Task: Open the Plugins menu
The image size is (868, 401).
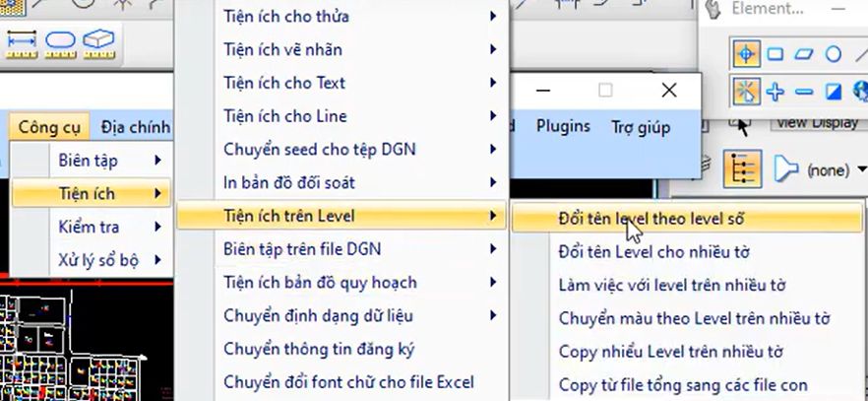Action: click(x=563, y=127)
